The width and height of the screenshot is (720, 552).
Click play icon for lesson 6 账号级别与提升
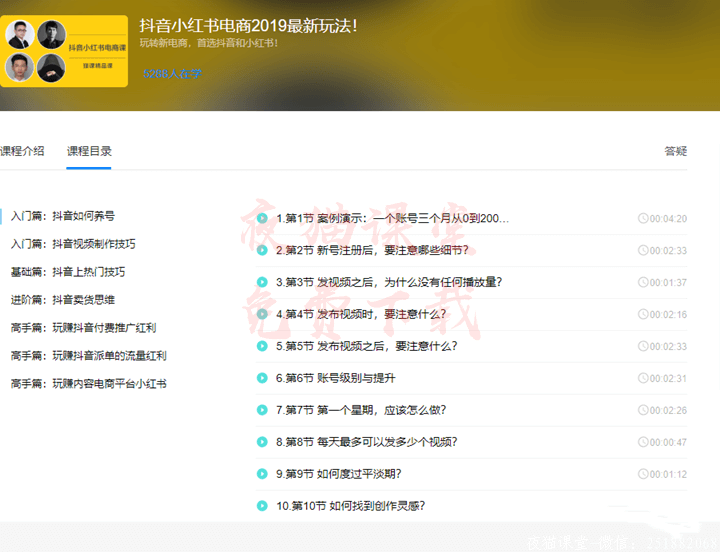(x=262, y=378)
